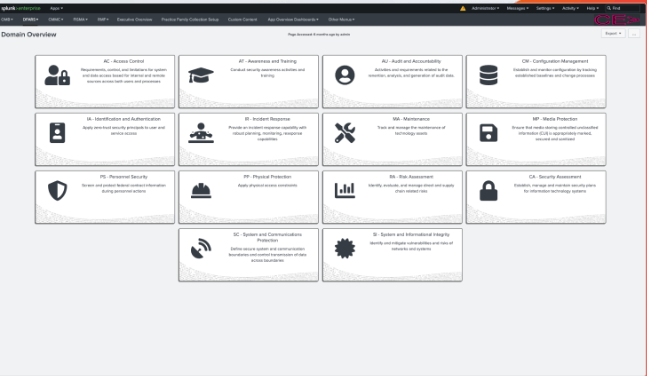Open PP - Physical Protection title
This screenshot has width=647, height=376.
point(267,177)
